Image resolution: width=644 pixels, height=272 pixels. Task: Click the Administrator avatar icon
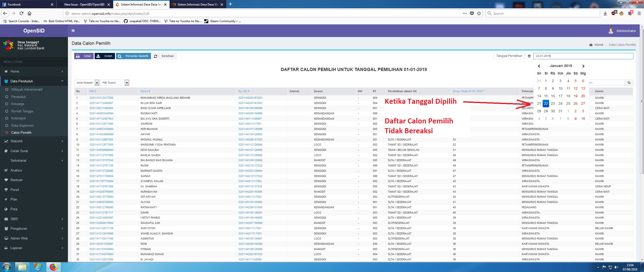611,30
